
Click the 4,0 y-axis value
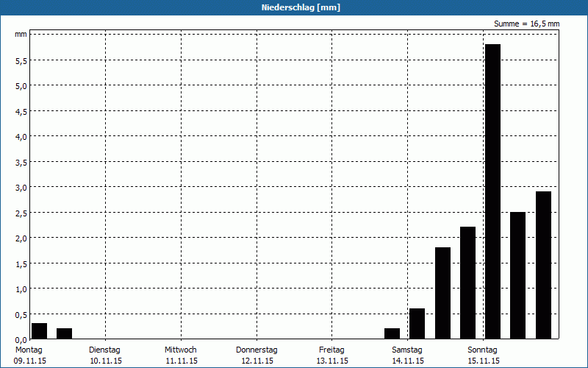point(21,137)
